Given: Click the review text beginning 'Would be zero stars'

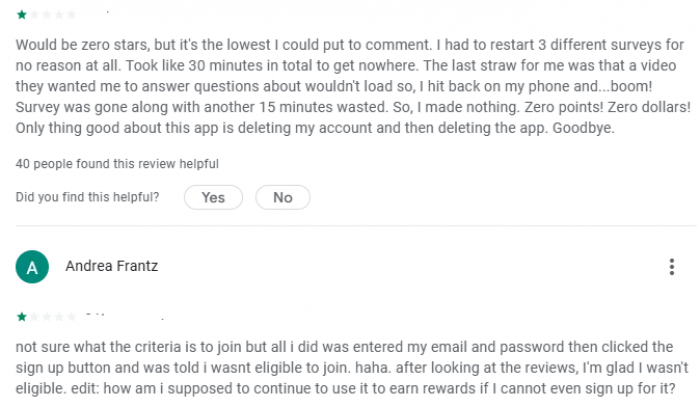Looking at the screenshot, I should pos(353,86).
